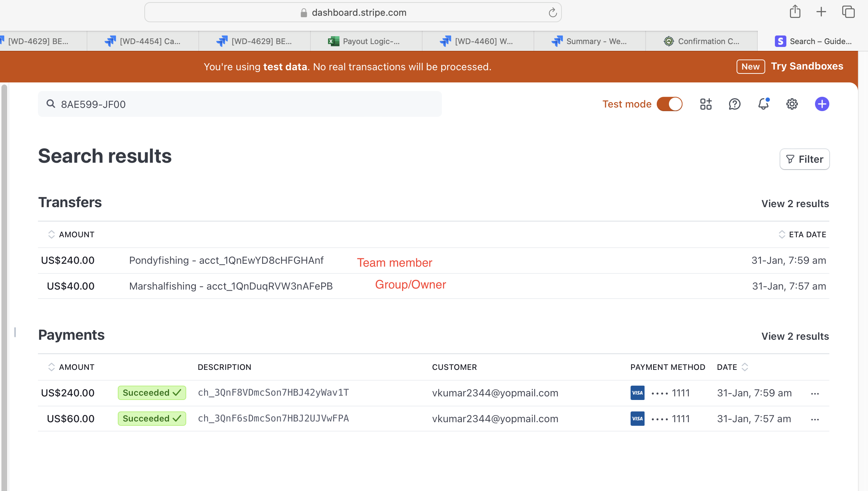868x491 pixels.
Task: Click the Filter button
Action: pos(804,159)
